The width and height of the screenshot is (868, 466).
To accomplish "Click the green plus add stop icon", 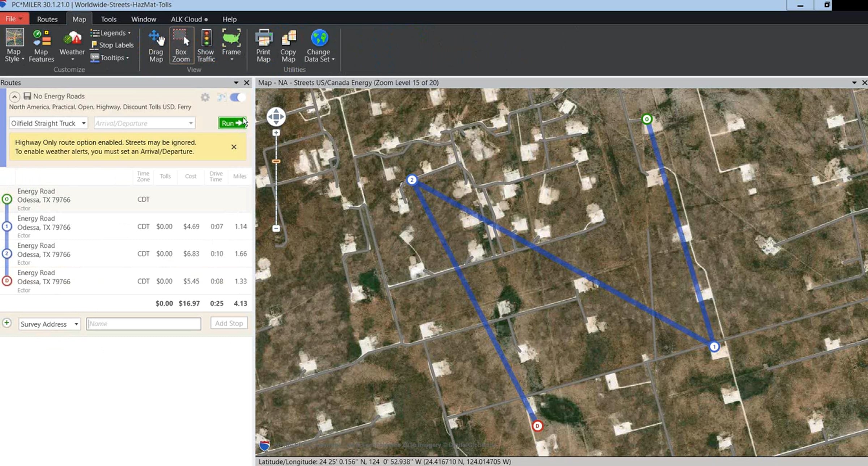I will [x=7, y=323].
